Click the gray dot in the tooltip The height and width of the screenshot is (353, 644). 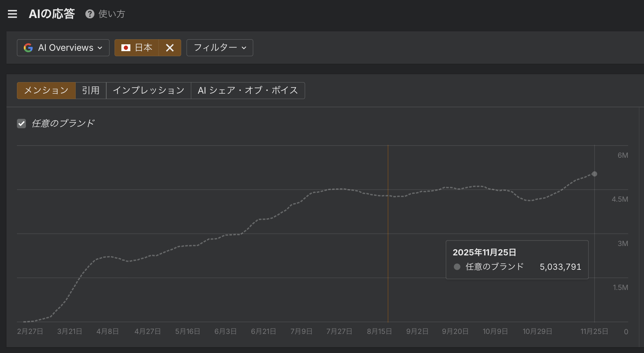coord(457,267)
